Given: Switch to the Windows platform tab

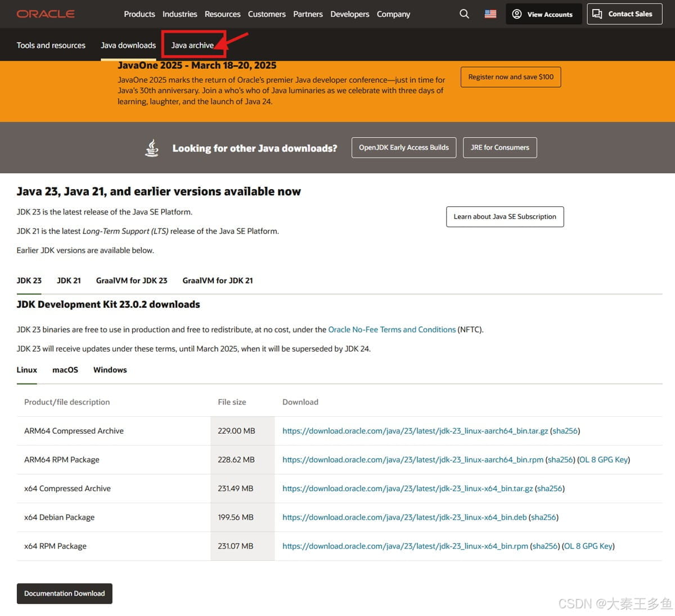Looking at the screenshot, I should coord(110,370).
